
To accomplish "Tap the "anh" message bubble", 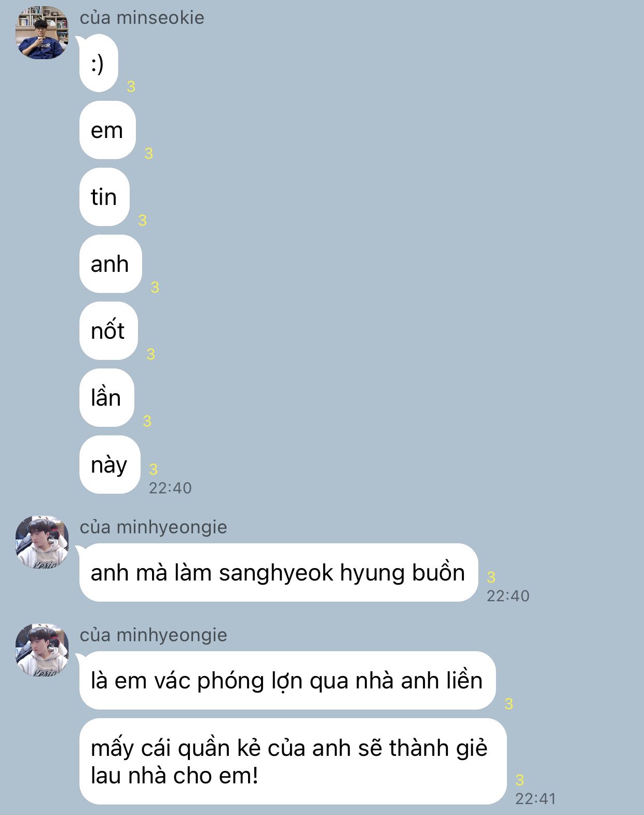I will click(111, 264).
